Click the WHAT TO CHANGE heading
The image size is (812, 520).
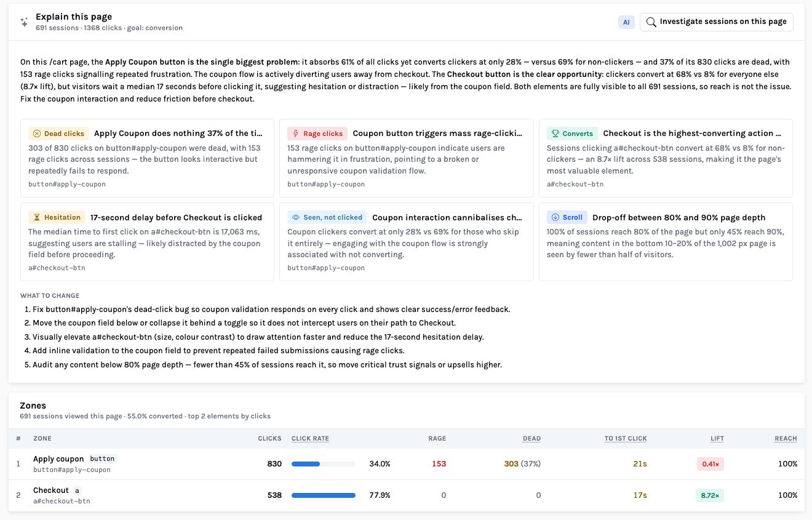50,295
